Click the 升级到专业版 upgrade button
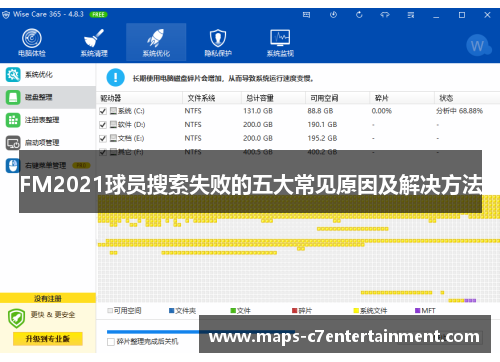 click(x=48, y=339)
